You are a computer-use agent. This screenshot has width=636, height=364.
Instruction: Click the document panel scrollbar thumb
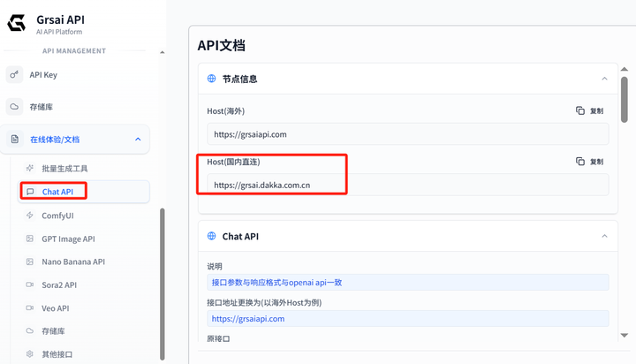pyautogui.click(x=625, y=100)
